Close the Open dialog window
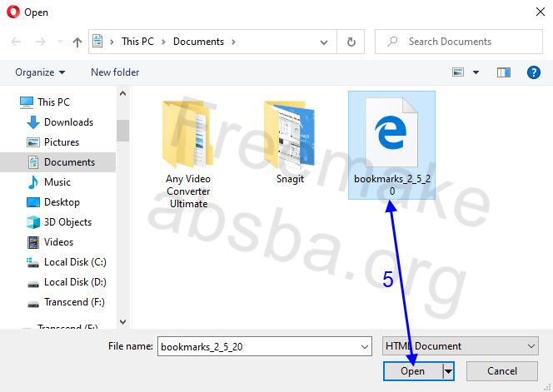Screen dimensions: 553x392 (540, 12)
